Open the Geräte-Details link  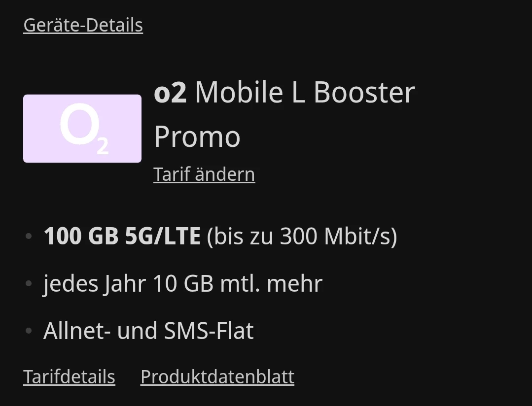click(83, 25)
